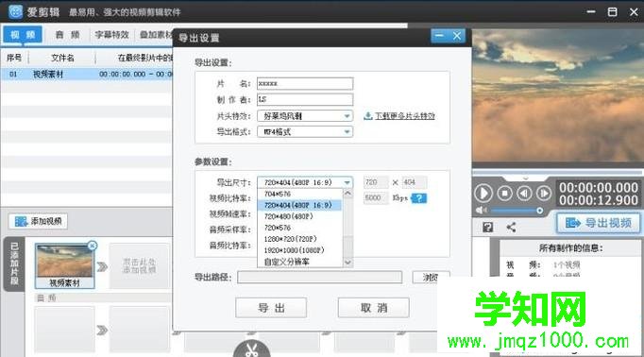Select 720*576 resolution option
644x357 pixels.
pos(300,228)
